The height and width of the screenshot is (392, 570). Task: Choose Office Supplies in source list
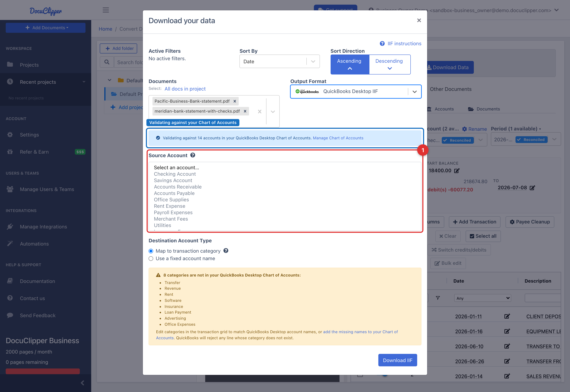point(171,199)
